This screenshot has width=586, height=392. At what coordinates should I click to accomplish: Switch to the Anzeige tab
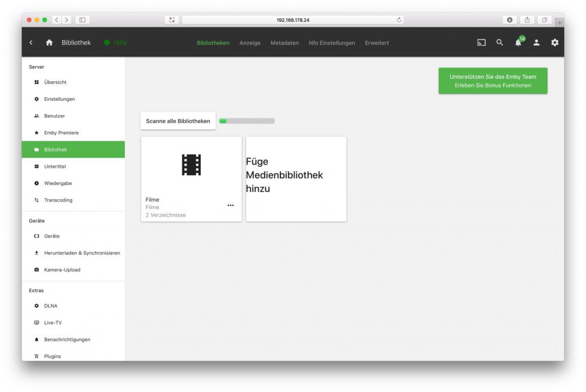pos(250,43)
